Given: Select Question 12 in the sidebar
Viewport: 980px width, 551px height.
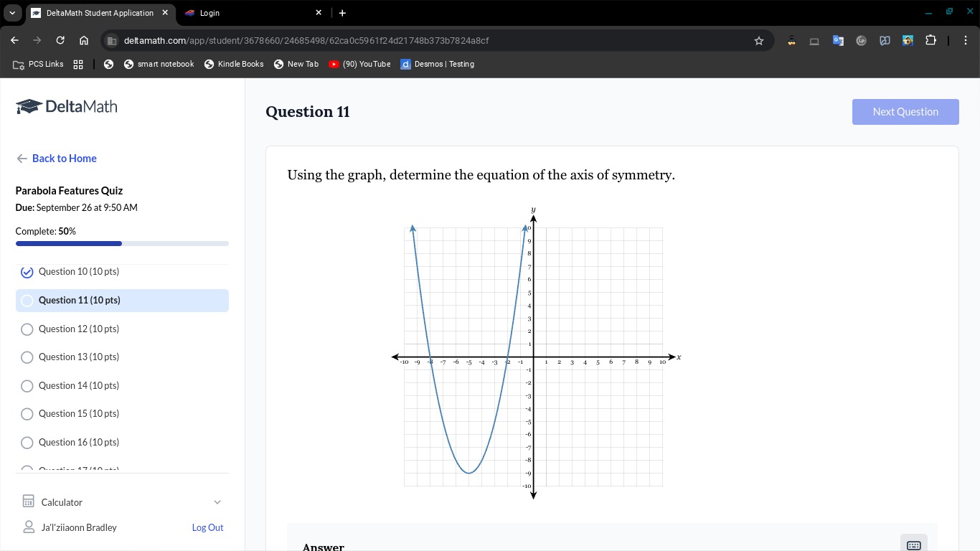Looking at the screenshot, I should point(122,329).
